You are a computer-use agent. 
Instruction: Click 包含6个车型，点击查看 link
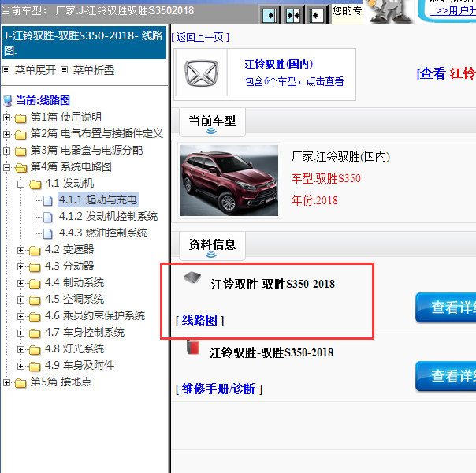point(294,81)
